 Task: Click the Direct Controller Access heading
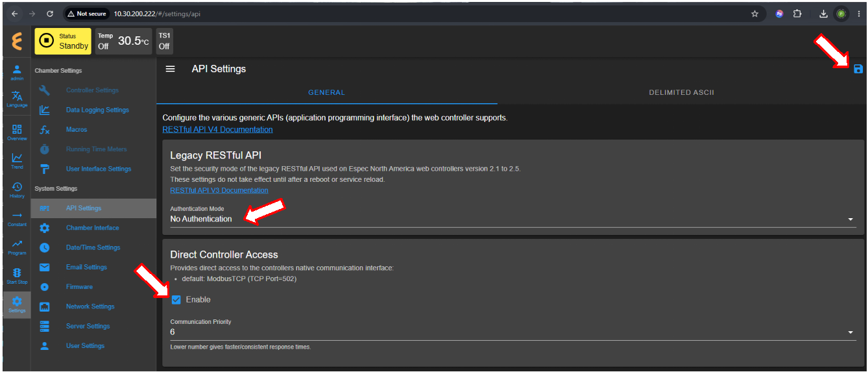(x=224, y=254)
